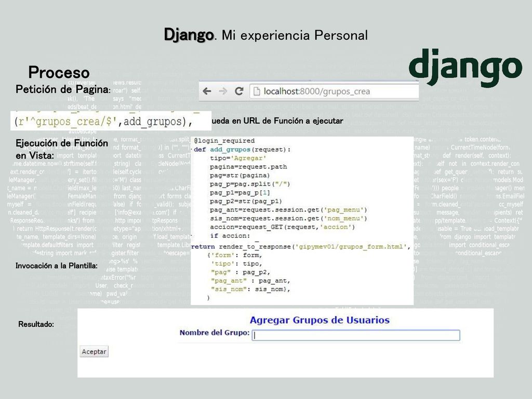
Task: Click the 'Petición de Pagina:' label
Action: click(63, 89)
